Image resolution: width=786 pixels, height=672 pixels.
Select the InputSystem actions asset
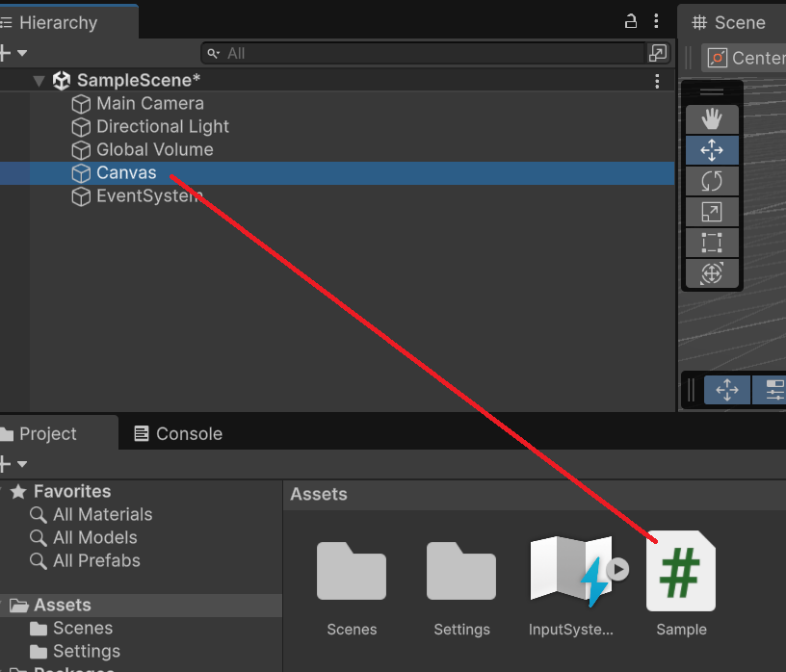pos(570,572)
